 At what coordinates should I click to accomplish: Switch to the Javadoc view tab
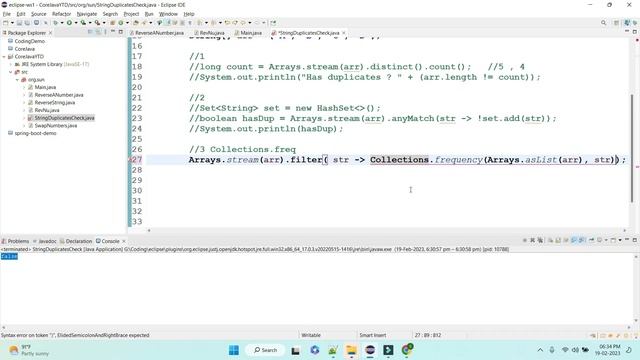(x=45, y=241)
